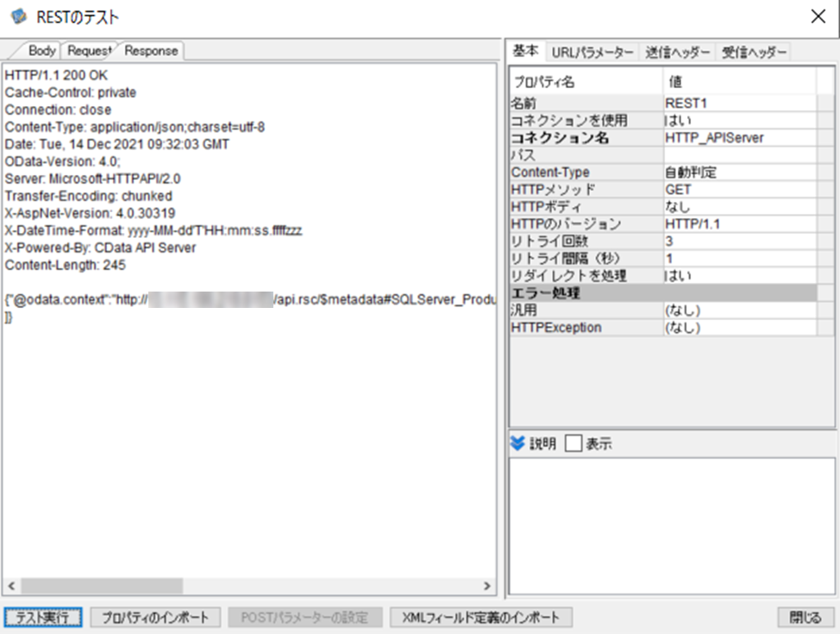Select the コネクションを使用 value はい
The image size is (840, 634).
(x=740, y=120)
